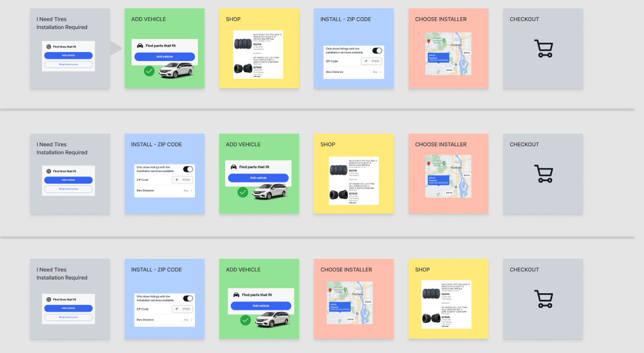Toggle installation services switch in bottom row Install card
This screenshot has width=644, height=353.
188,299
